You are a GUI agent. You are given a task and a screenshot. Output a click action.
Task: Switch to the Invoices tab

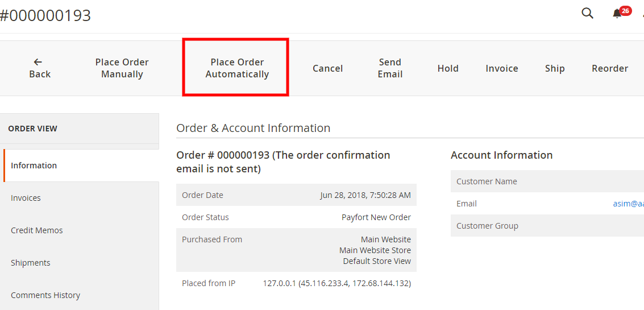pyautogui.click(x=81, y=198)
